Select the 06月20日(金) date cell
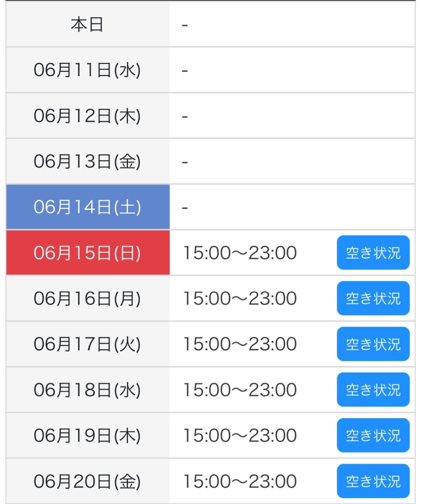 click(88, 481)
